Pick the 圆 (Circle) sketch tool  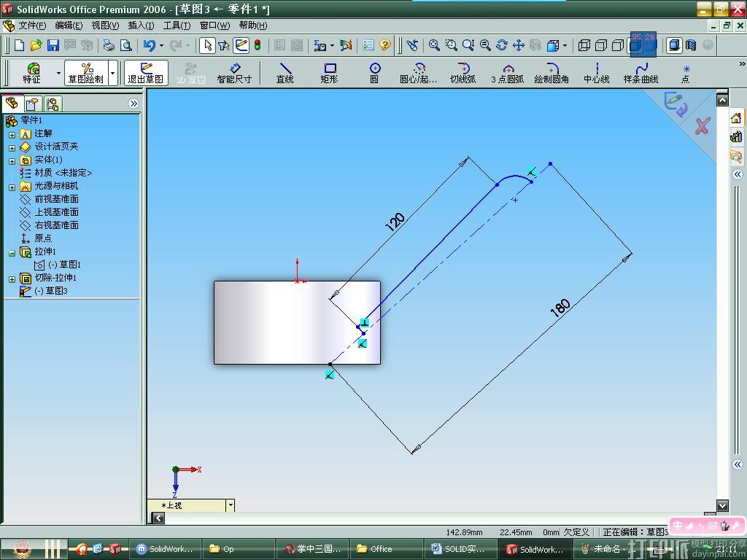coord(374,72)
